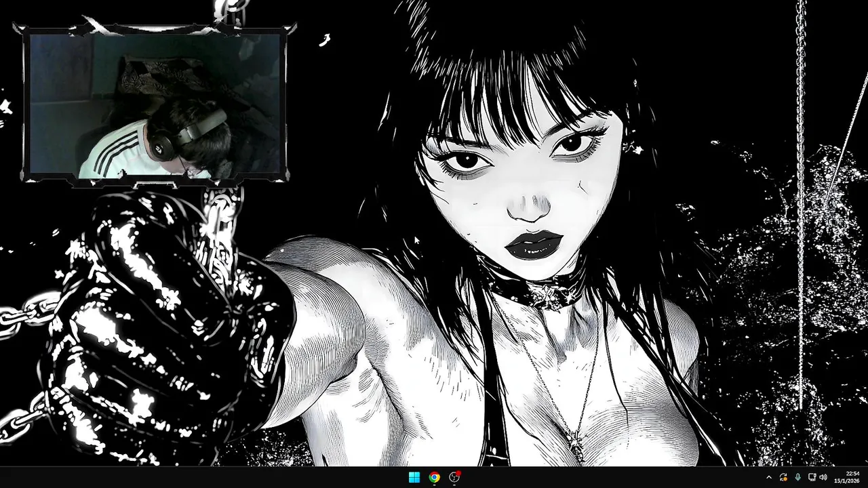Click the microphone tray icon
868x488 pixels.
[x=797, y=477]
